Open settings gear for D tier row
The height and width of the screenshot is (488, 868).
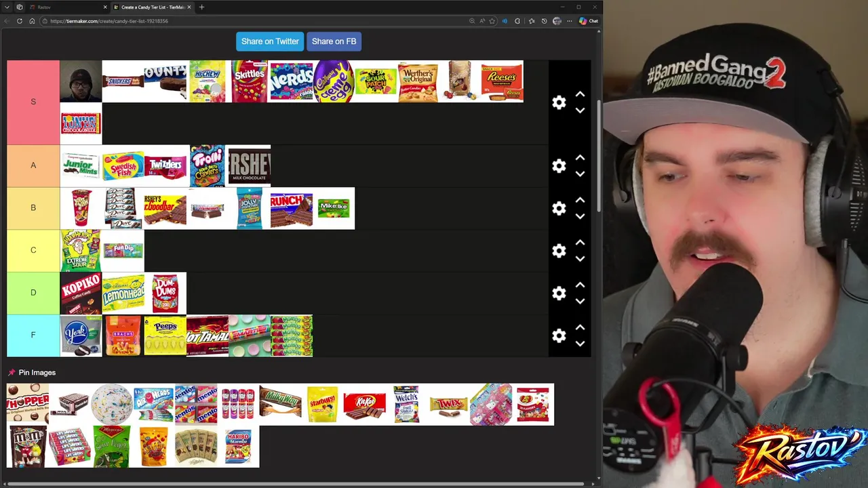(x=559, y=293)
